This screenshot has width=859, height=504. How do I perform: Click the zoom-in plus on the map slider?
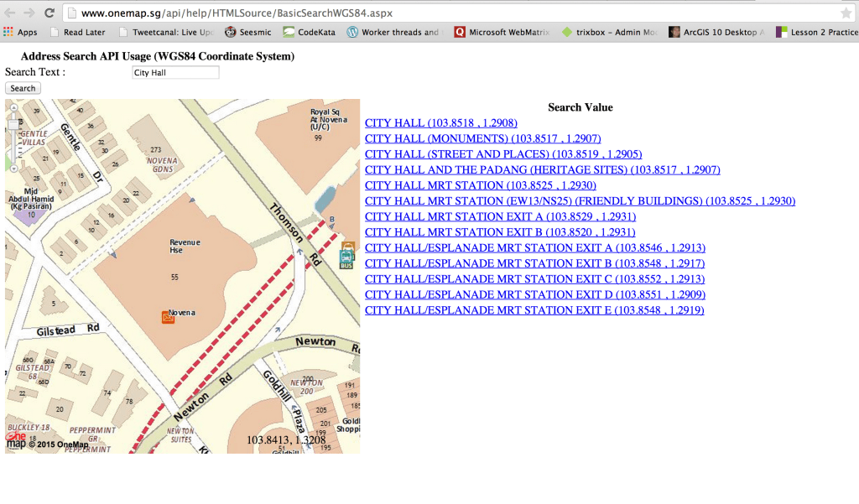[x=13, y=107]
